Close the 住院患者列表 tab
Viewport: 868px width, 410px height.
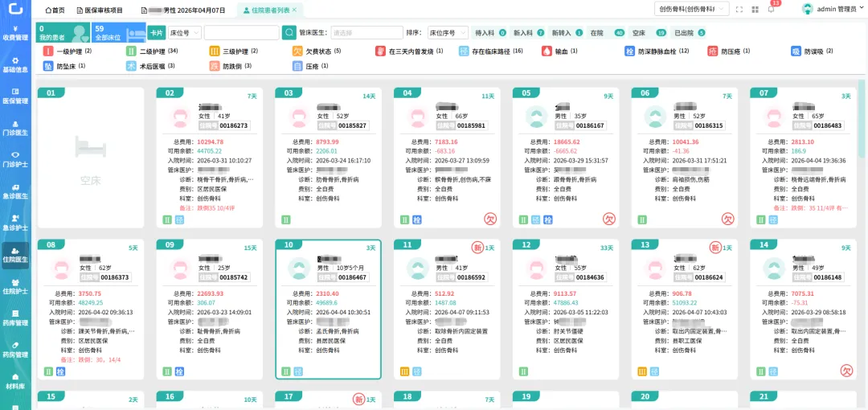[x=294, y=10]
